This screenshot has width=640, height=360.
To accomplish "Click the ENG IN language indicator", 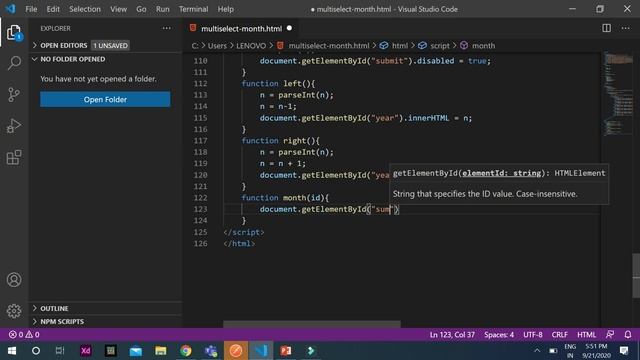I will [x=570, y=351].
